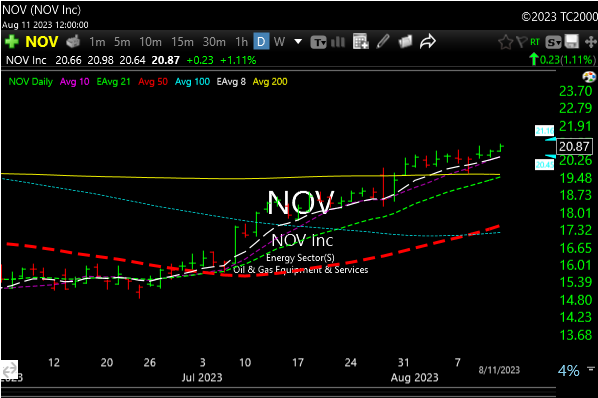Click the move window cross-arrows icon
Image resolution: width=598 pixels, height=398 pixels.
click(590, 42)
